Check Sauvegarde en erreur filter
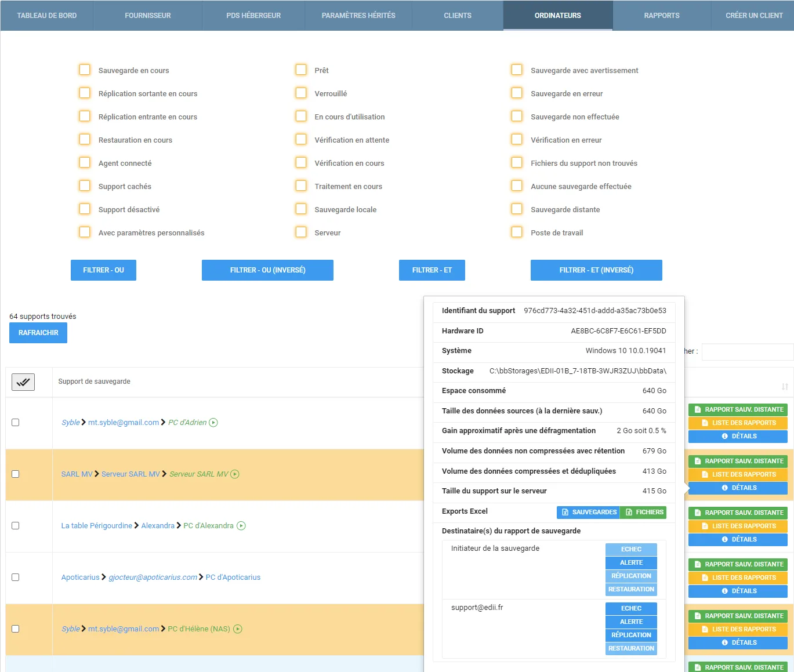The height and width of the screenshot is (672, 794). coord(517,93)
